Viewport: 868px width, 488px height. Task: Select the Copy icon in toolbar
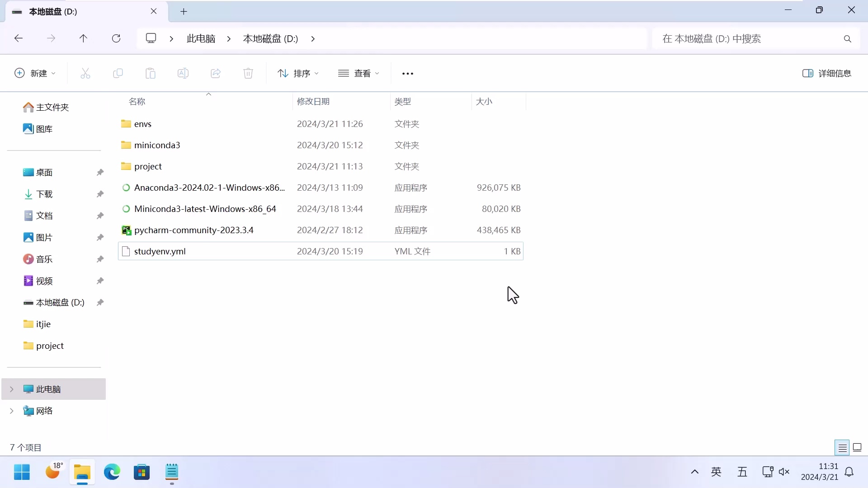pyautogui.click(x=118, y=73)
